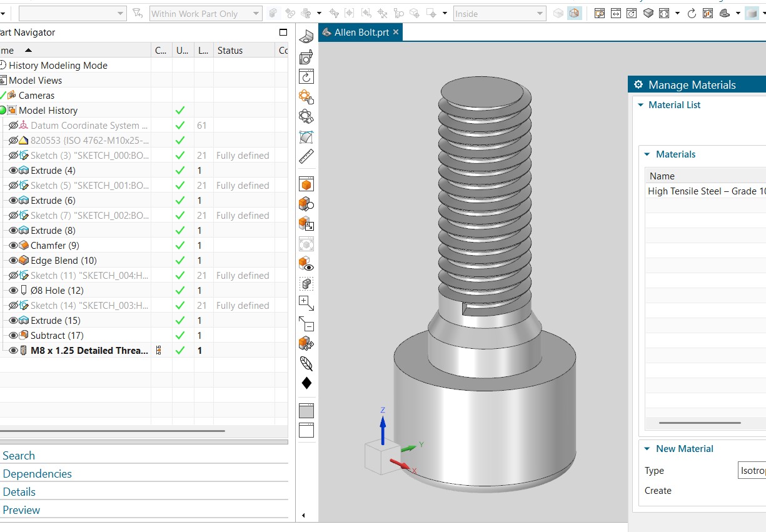Toggle visibility of Edge Blend (10)

13,261
